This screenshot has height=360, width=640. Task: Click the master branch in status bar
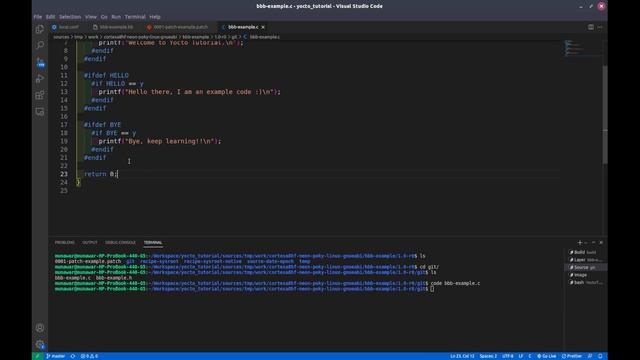56,356
